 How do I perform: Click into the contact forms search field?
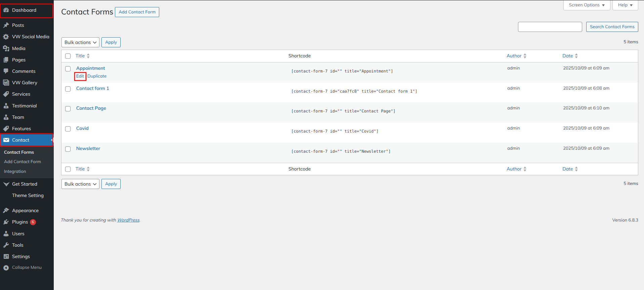coord(550,27)
